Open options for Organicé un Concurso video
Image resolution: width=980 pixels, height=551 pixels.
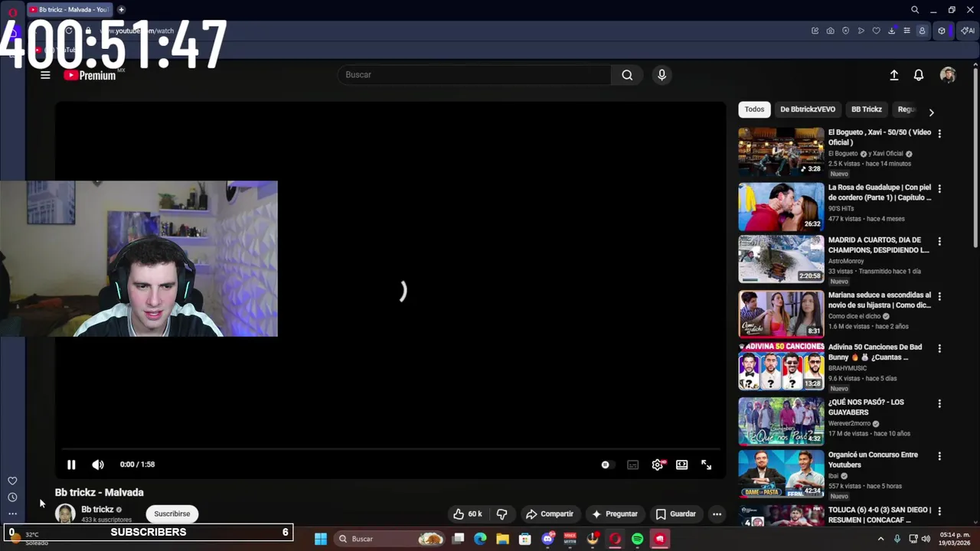pyautogui.click(x=939, y=456)
